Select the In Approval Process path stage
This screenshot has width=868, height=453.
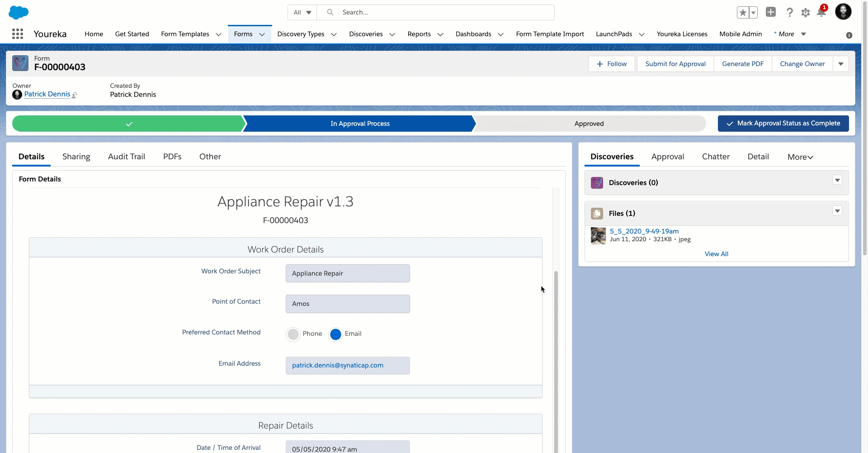[x=360, y=124]
